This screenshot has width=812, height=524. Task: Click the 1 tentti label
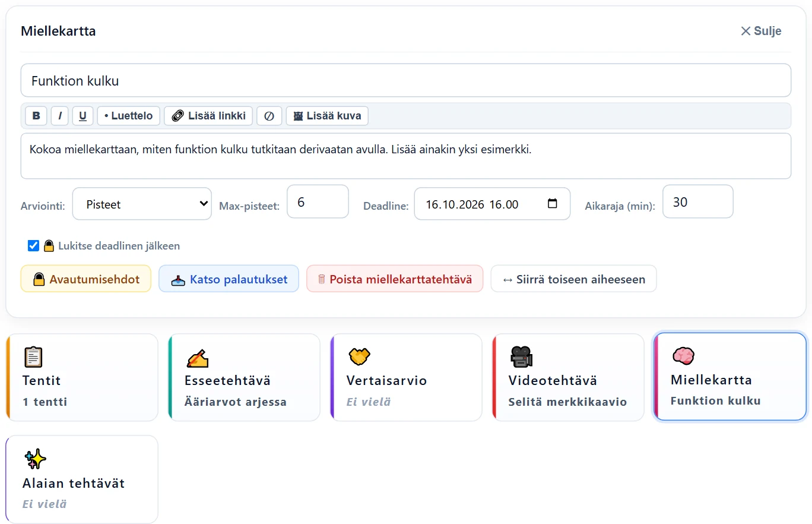45,402
